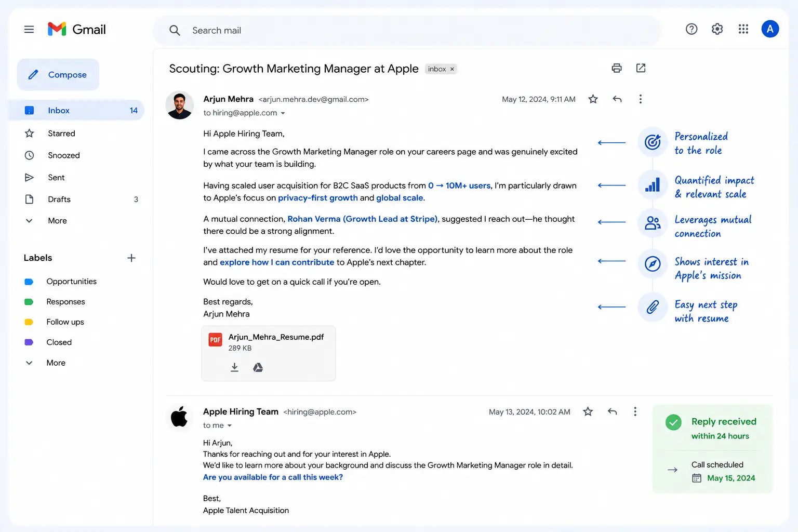Click the Snoozed clock icon

[30, 155]
